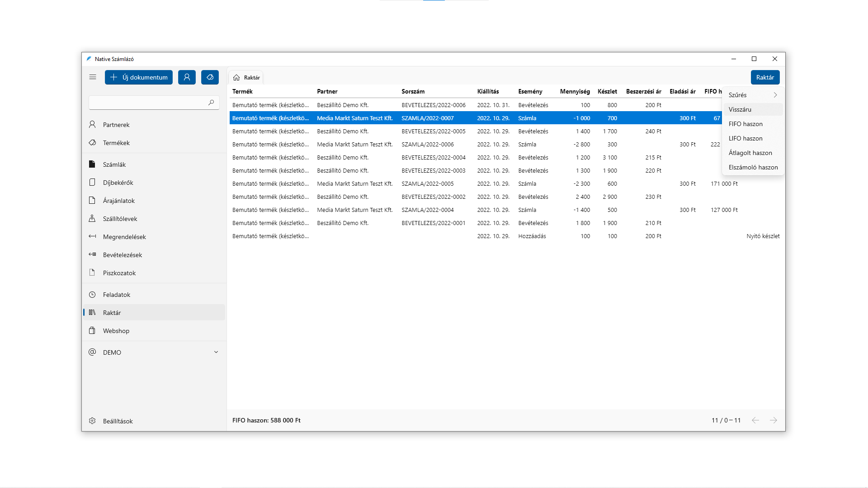Expand the DEMO account dropdown

point(216,352)
